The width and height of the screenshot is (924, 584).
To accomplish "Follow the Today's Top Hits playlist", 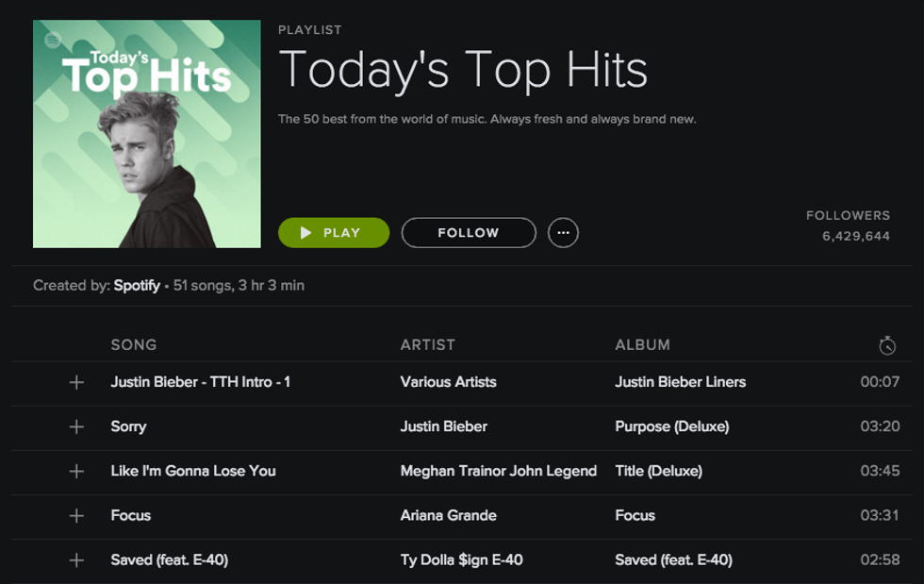I will [x=469, y=233].
